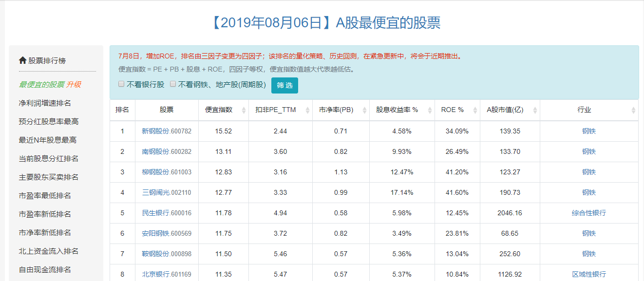644x281 pixels.
Task: Sort by 市净率(PB) using its sort arrows
Action: click(364, 110)
